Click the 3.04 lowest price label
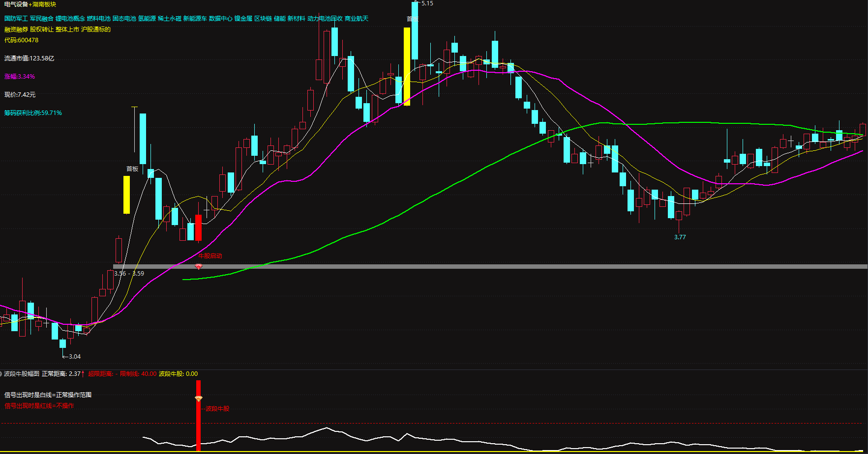This screenshot has width=868, height=454. pos(74,357)
